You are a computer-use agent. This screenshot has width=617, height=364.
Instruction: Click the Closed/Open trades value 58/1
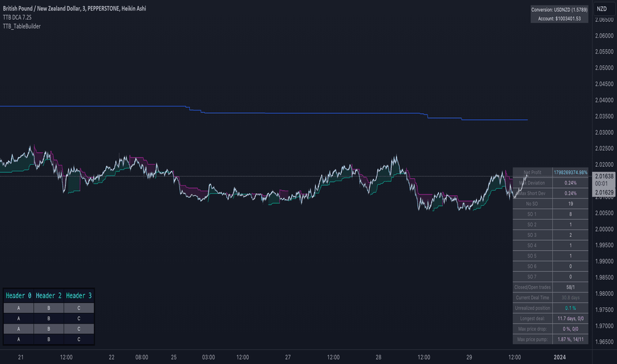click(x=570, y=287)
